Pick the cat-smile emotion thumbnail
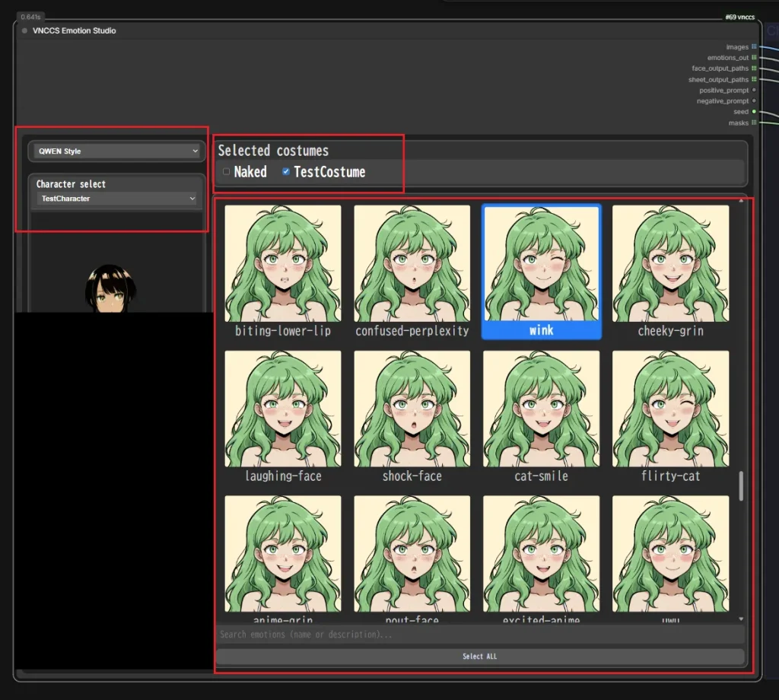 point(541,409)
